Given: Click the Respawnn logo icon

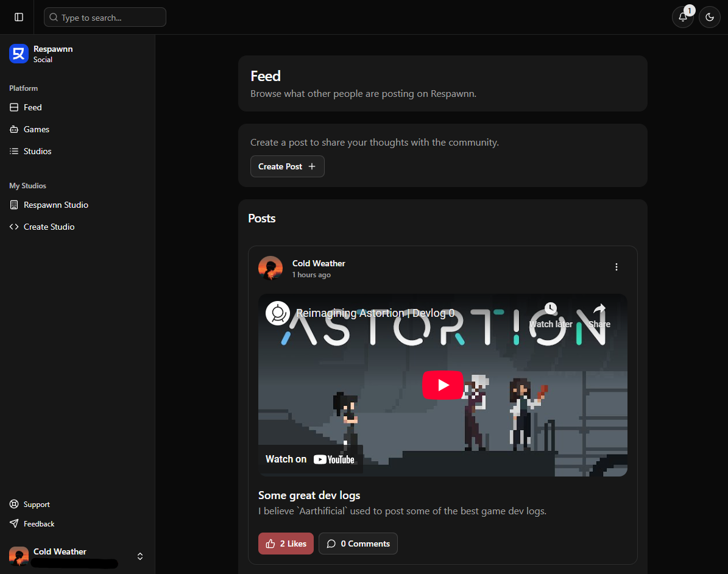Looking at the screenshot, I should [18, 54].
